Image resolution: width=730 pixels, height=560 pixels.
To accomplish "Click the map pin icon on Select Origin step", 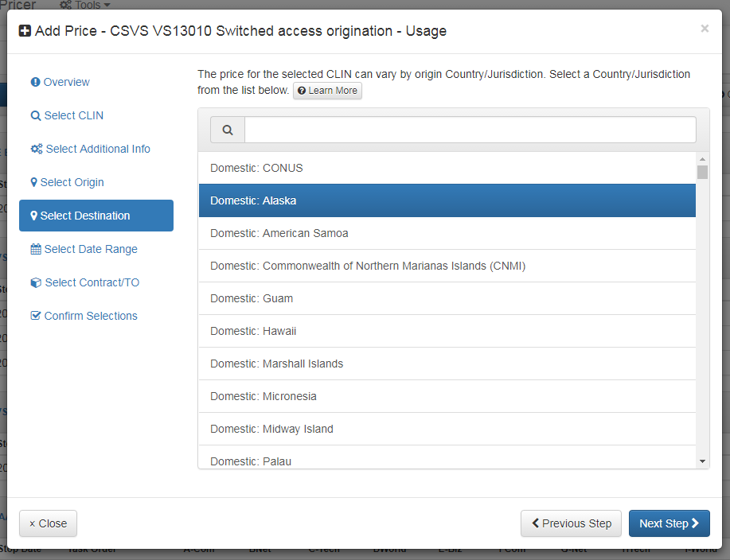I will (34, 182).
